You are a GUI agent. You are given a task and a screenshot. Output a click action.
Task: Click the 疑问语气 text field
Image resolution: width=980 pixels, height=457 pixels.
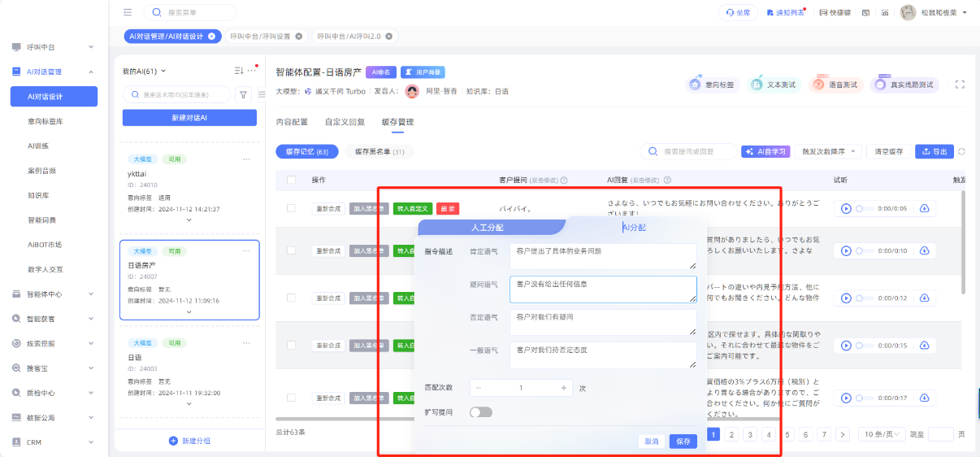(x=602, y=289)
